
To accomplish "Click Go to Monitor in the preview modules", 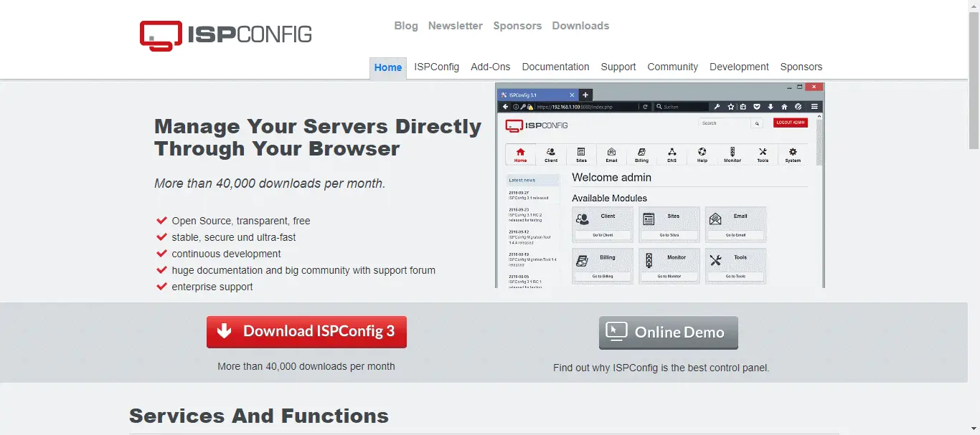I will click(669, 276).
